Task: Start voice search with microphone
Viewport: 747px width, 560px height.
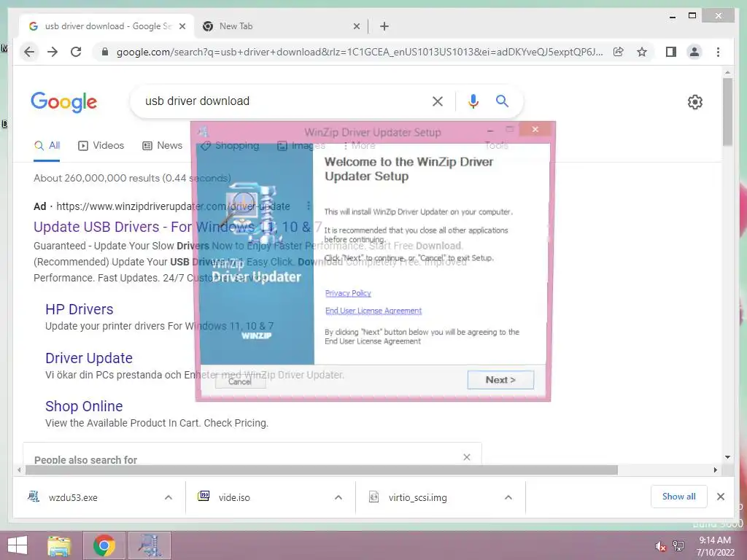Action: click(x=473, y=101)
